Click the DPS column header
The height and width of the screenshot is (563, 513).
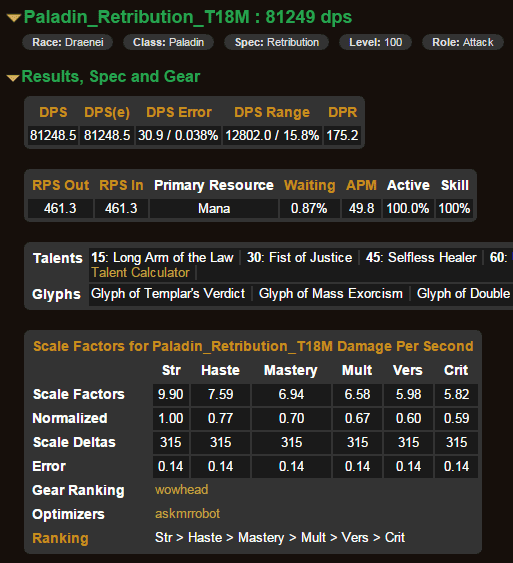click(53, 112)
